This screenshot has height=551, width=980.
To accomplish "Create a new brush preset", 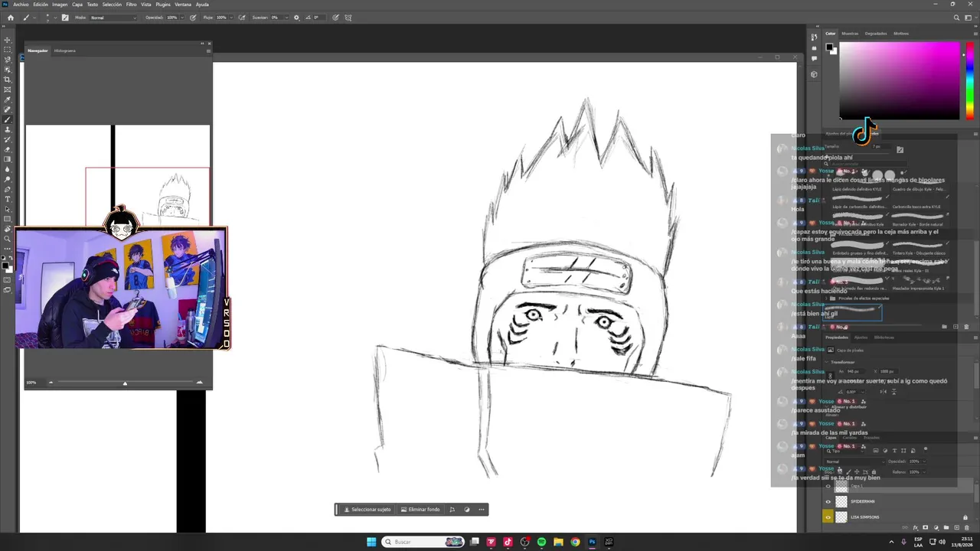I will [x=955, y=327].
